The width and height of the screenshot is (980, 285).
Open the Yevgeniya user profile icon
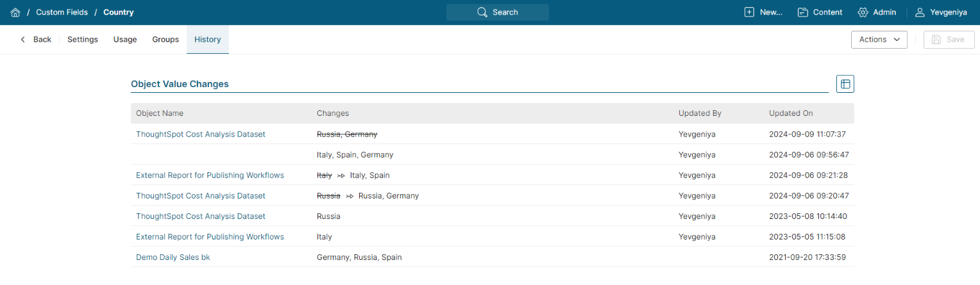[x=920, y=12]
